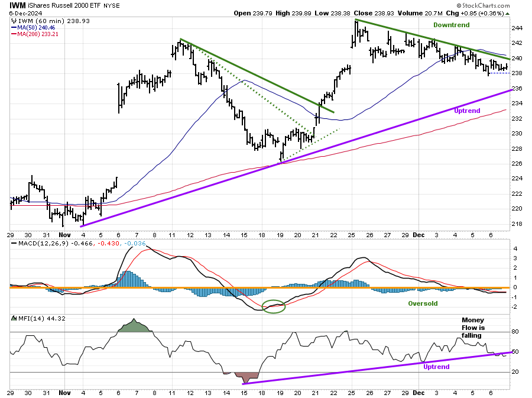532x398 pixels.
Task: Select the red -0.430 MACD signal value
Action: click(109, 243)
